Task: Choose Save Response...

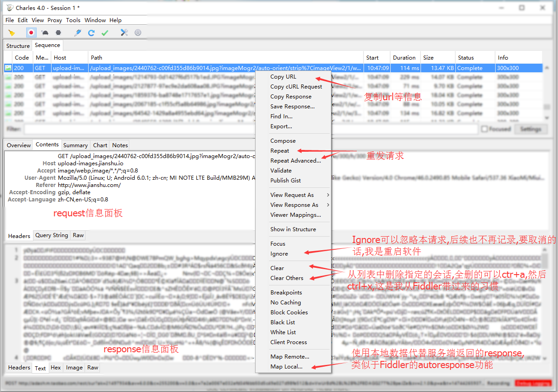Action: point(293,107)
